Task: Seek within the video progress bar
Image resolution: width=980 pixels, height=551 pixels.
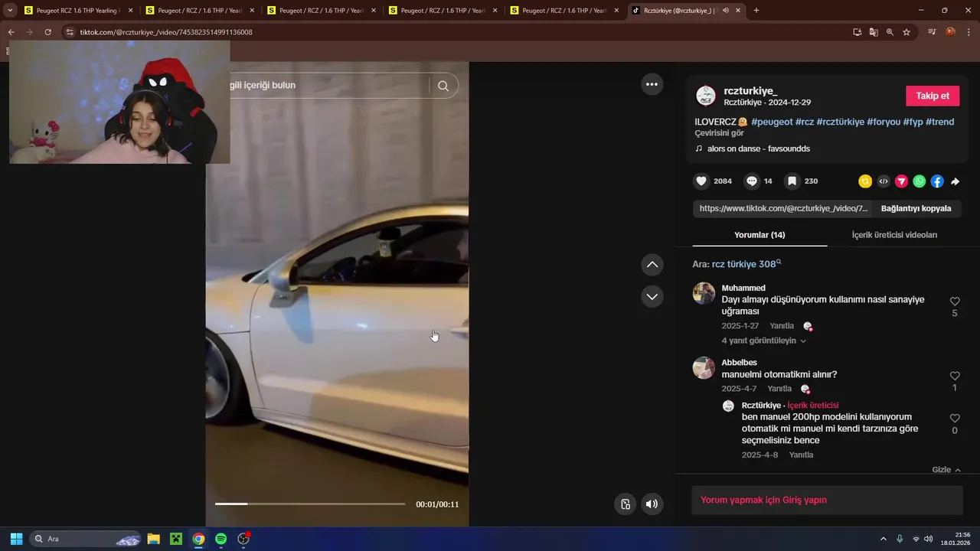Action: pos(310,504)
